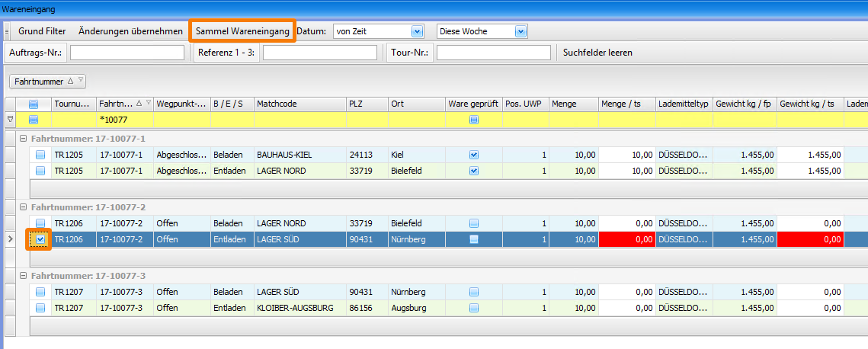
Task: Toggle the selection checkbox for the BAUHAUS-KIEL row
Action: tap(40, 155)
